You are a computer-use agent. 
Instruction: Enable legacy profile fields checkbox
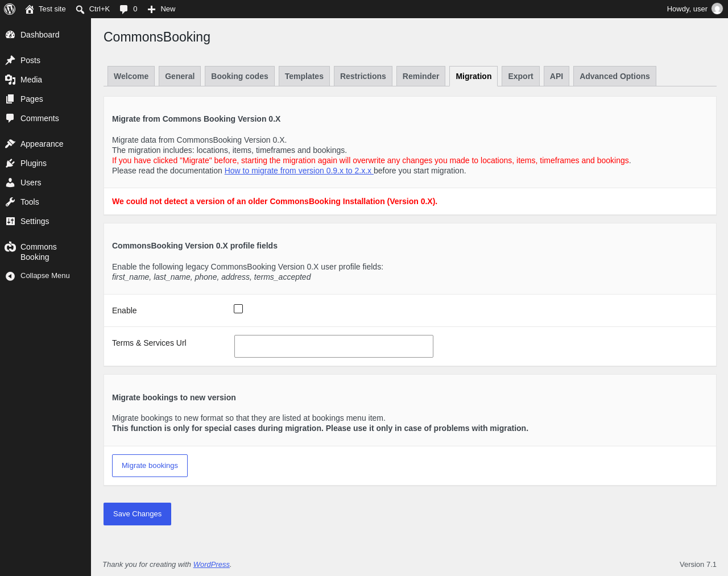click(x=238, y=309)
